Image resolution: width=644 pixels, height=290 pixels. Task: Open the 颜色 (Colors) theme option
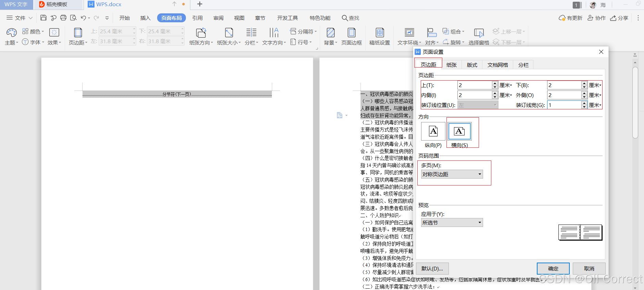(33, 32)
